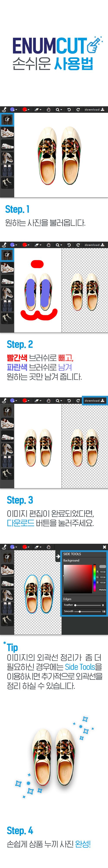The image size is (108, 868).
Task: Collapse Side Tools with the right arrow
Action: pyautogui.click(x=58, y=556)
